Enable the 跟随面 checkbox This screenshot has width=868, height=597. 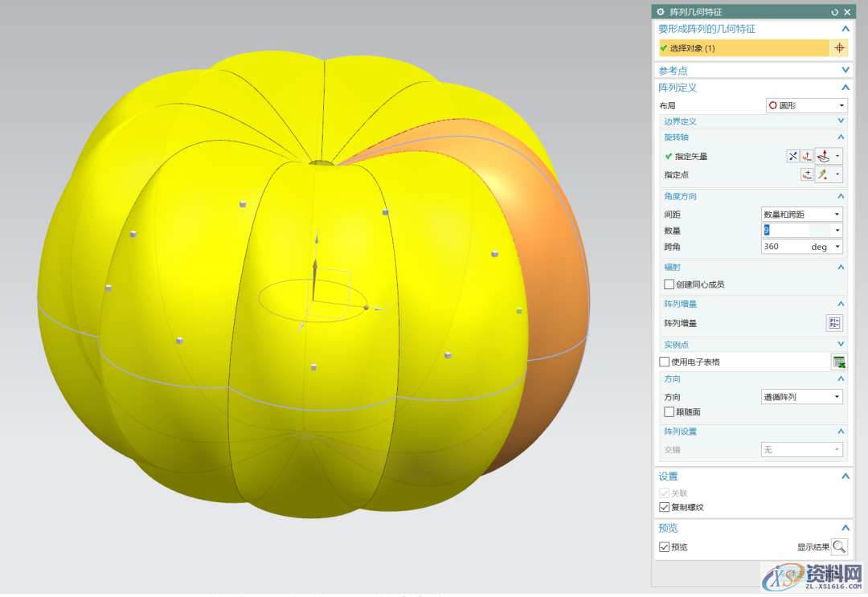click(x=669, y=412)
